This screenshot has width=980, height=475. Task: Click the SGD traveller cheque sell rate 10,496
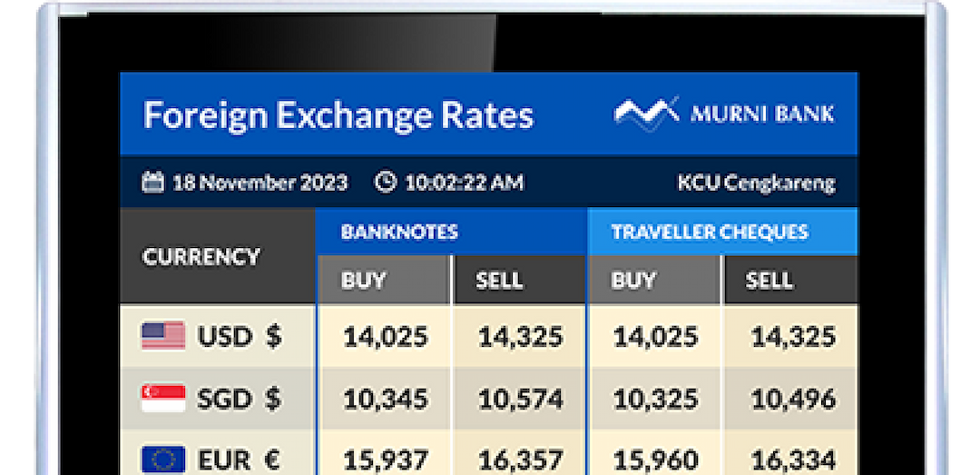[793, 399]
